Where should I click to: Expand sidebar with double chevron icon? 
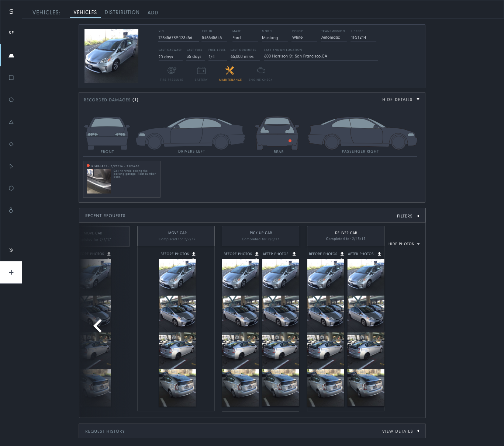(x=11, y=250)
